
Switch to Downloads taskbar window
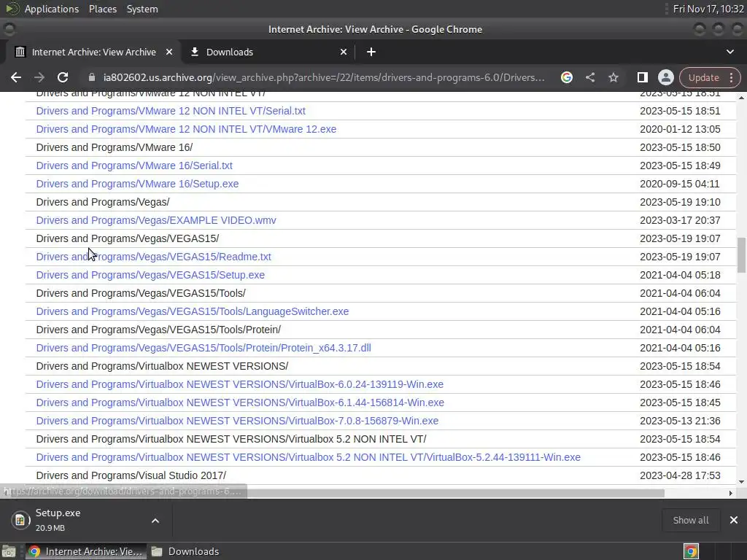(x=186, y=551)
